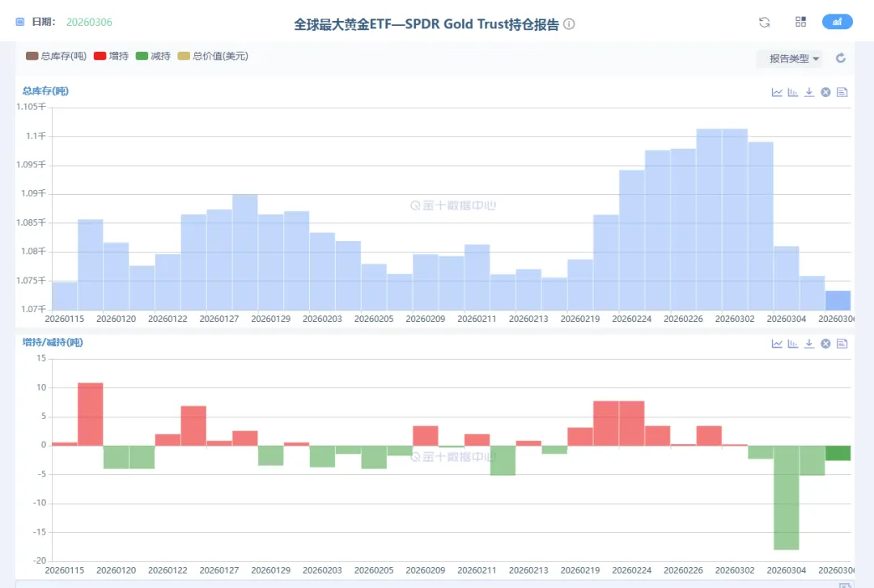Viewport: 874px width, 588px height.
Task: Toggle 总价值(美元) legend series
Action: click(x=213, y=56)
